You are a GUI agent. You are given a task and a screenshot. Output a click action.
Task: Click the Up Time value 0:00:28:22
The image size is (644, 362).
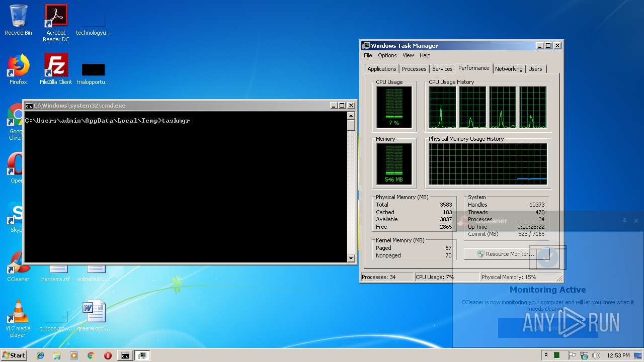pyautogui.click(x=531, y=227)
